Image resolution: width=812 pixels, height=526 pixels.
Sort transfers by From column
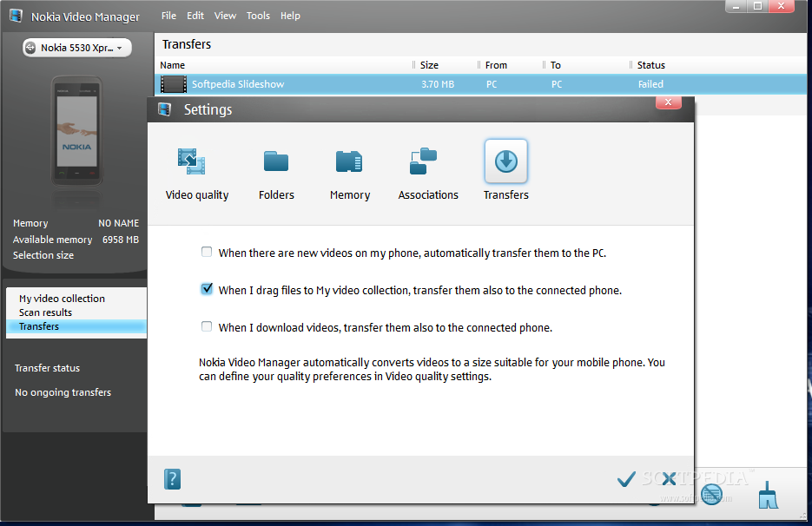[511, 65]
